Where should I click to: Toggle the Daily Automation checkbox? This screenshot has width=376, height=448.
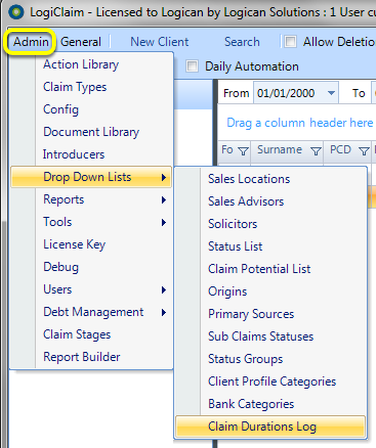click(x=192, y=66)
